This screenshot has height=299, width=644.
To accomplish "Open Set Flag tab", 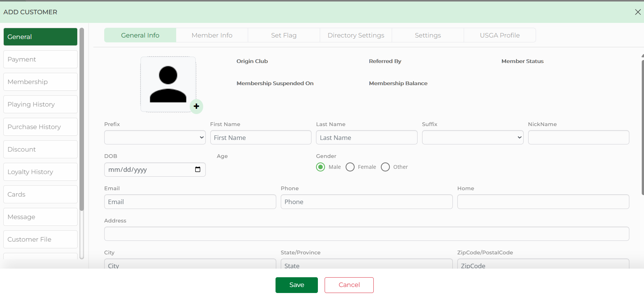I will (x=284, y=35).
